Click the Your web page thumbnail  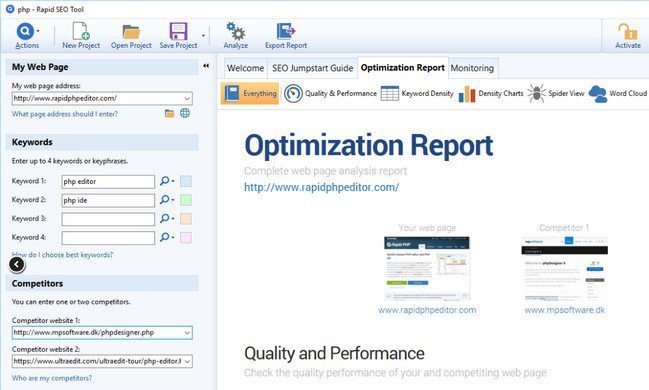point(427,268)
